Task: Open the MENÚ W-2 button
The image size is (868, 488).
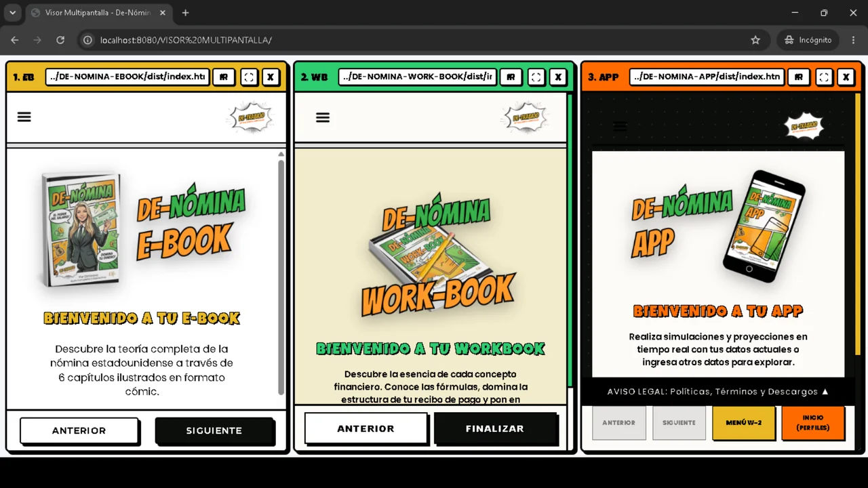Action: pos(743,422)
